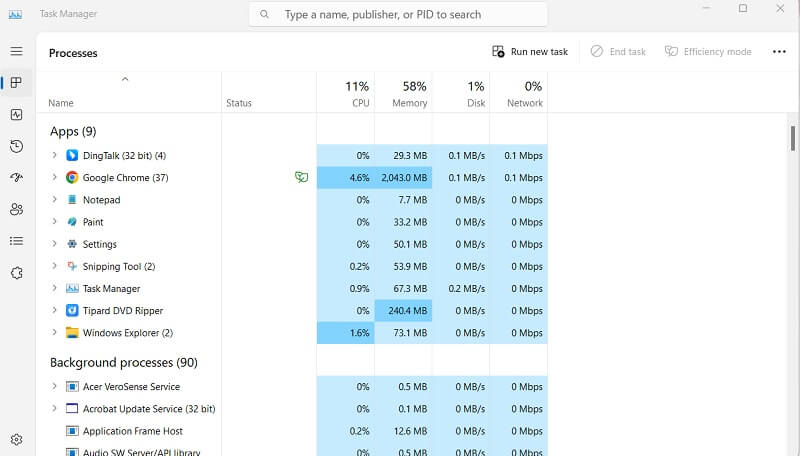Expand the DingTalk process group

click(x=54, y=155)
